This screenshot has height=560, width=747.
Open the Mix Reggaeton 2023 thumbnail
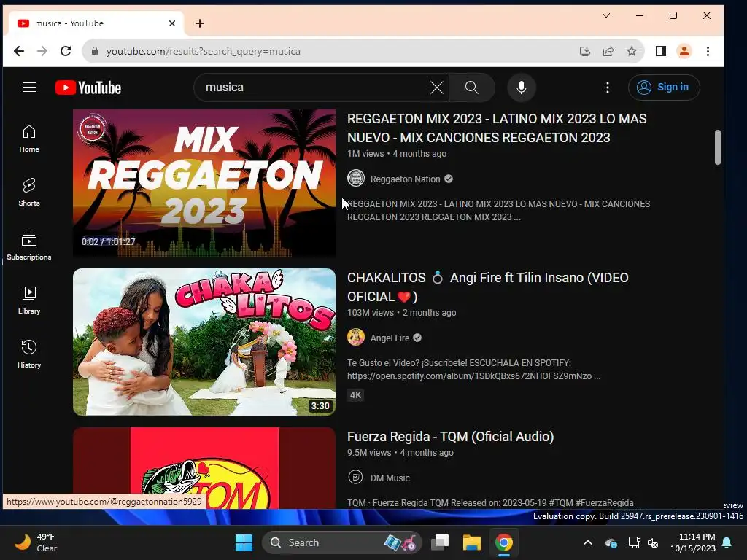pos(204,183)
